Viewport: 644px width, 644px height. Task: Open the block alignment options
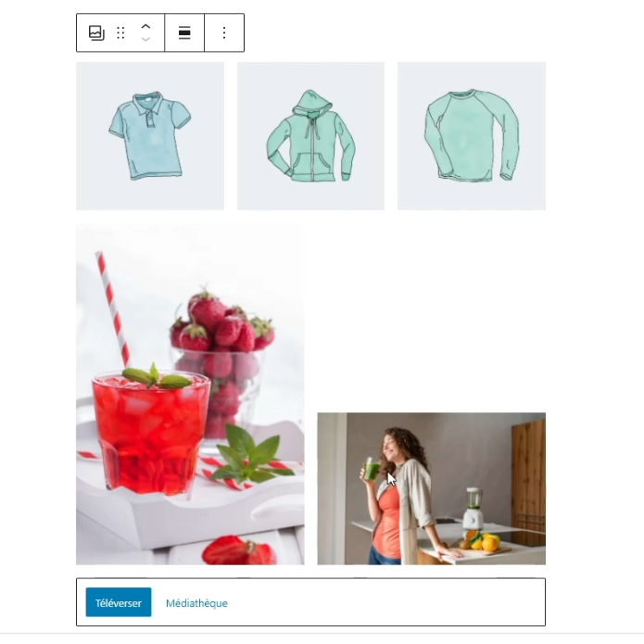[184, 32]
